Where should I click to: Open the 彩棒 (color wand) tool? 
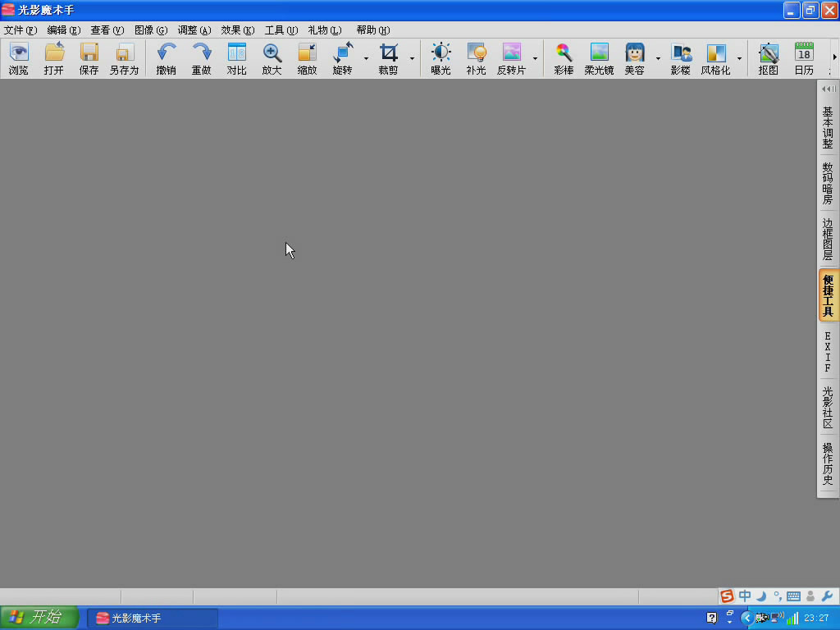[564, 58]
